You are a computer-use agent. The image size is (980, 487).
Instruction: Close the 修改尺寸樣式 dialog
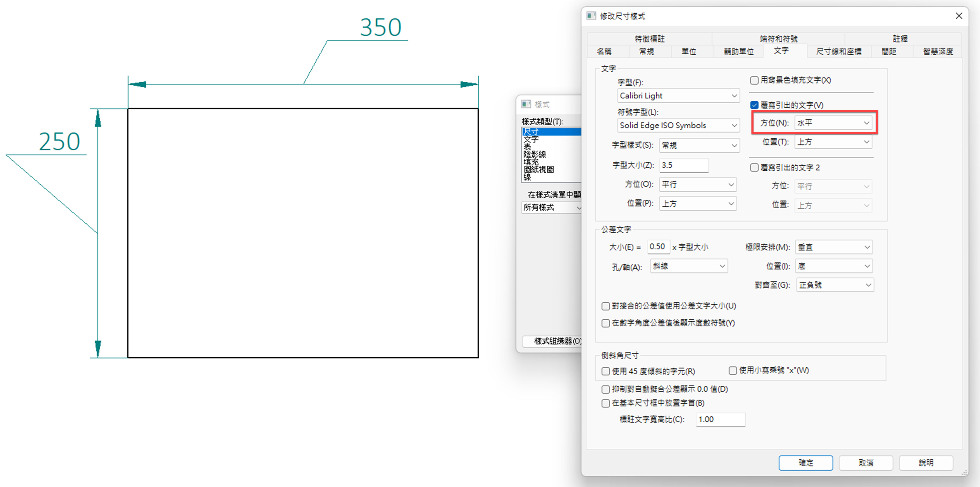[959, 16]
